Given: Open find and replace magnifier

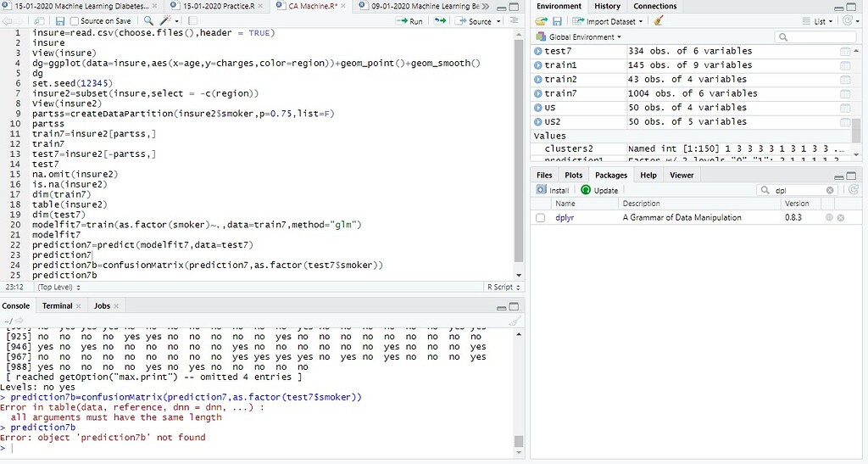Looking at the screenshot, I should click(148, 21).
